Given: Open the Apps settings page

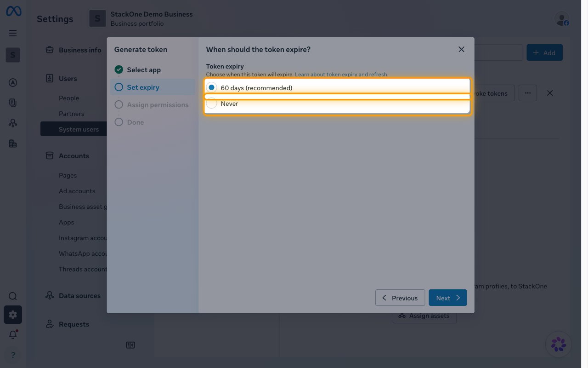Looking at the screenshot, I should click(x=66, y=222).
